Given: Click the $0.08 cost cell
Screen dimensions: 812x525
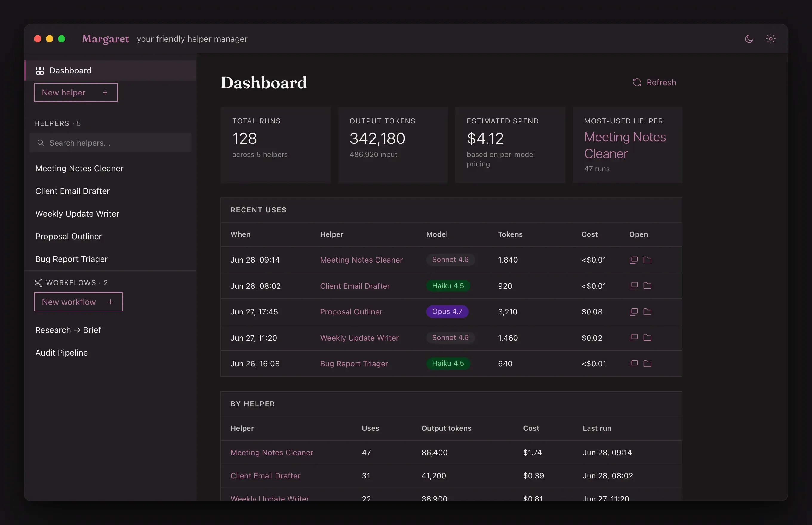Looking at the screenshot, I should (x=592, y=312).
